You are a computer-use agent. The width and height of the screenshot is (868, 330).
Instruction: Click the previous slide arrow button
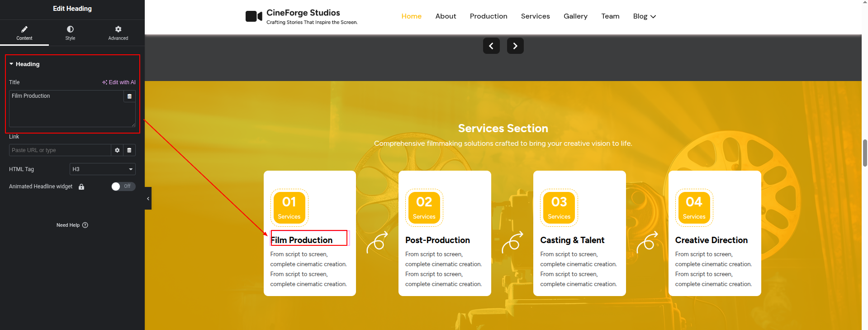[491, 46]
